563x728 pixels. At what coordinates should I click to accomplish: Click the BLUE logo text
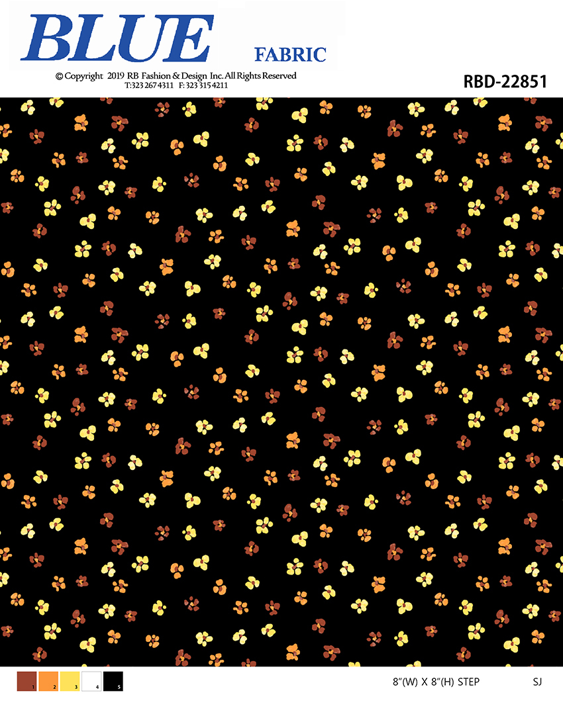(117, 38)
